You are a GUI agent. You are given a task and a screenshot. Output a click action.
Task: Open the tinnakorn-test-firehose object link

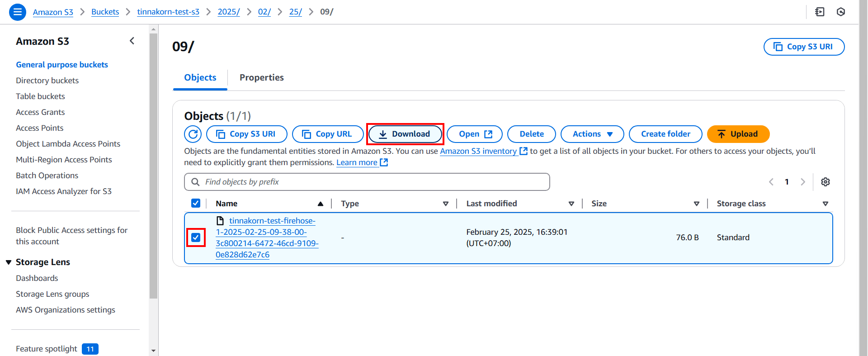(267, 237)
